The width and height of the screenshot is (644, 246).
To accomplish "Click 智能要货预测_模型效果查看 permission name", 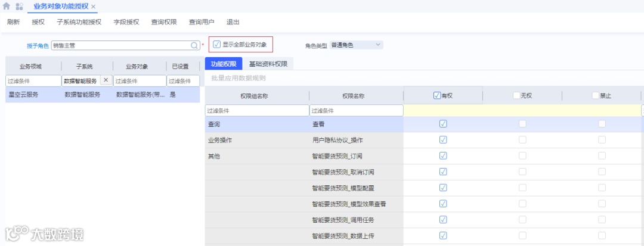I will (x=349, y=204).
